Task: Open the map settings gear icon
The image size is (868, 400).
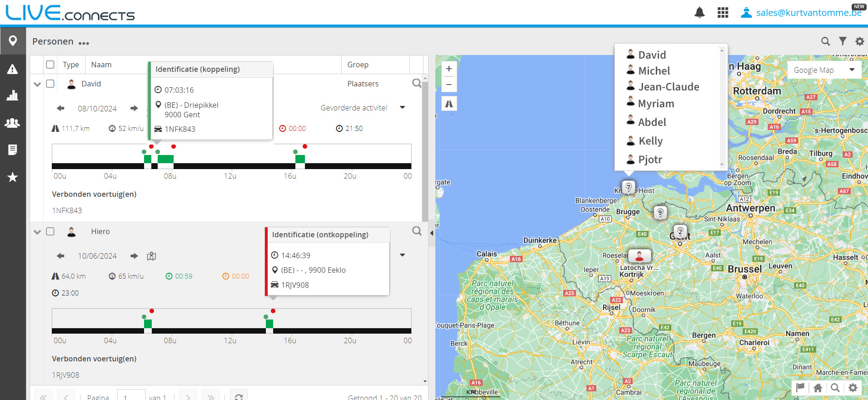Action: click(x=853, y=388)
